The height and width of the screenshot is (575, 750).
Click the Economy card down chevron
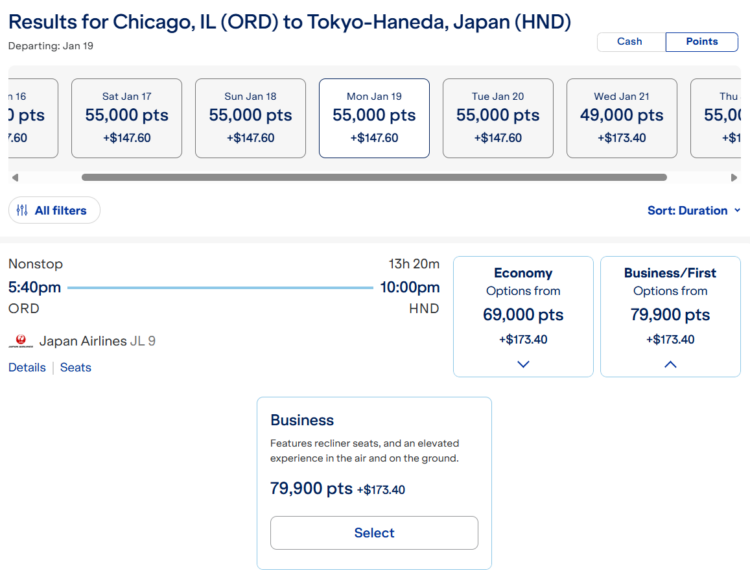[x=523, y=364]
